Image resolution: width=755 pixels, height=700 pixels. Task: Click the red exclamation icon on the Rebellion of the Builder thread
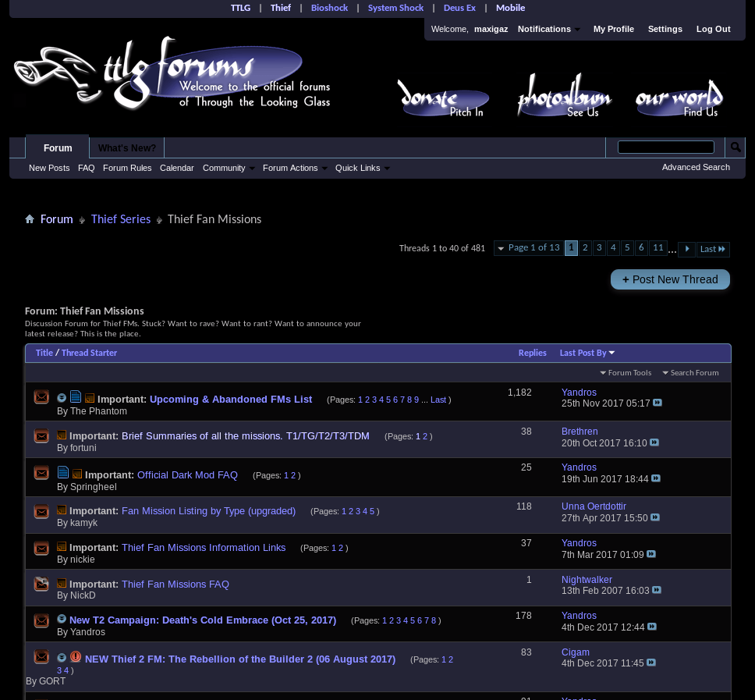coord(76,656)
